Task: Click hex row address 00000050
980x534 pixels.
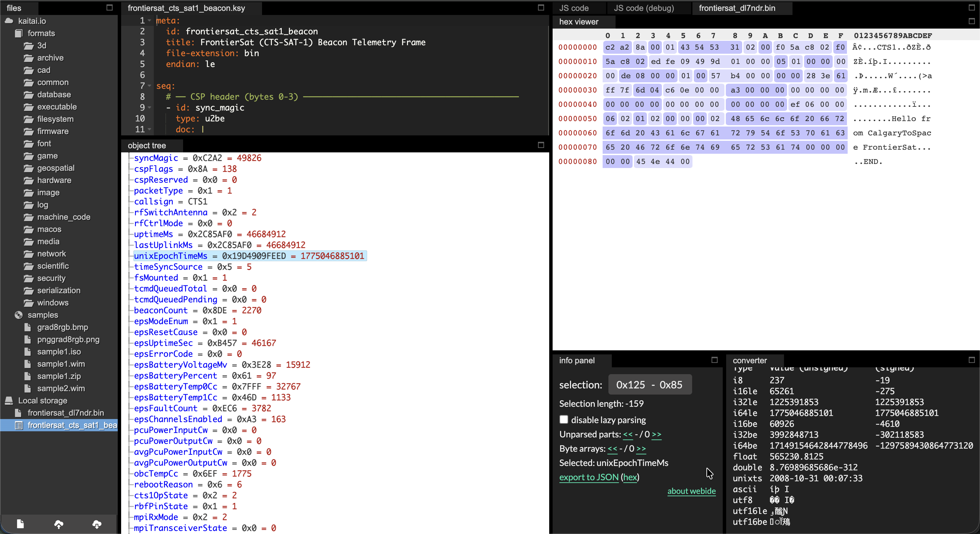Action: 577,119
